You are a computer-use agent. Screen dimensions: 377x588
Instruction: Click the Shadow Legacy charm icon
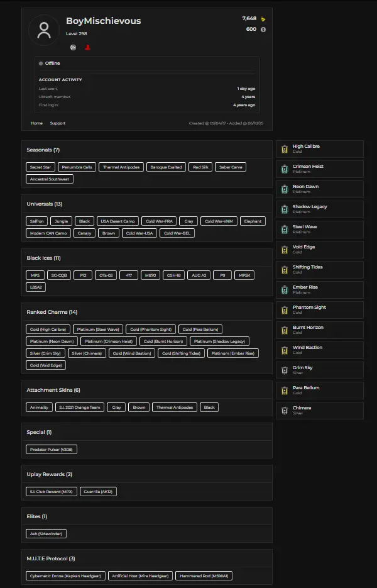click(x=285, y=209)
